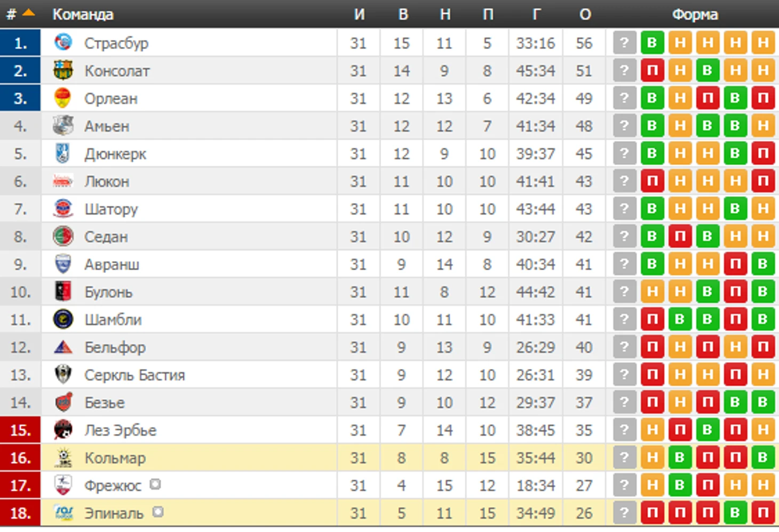The width and height of the screenshot is (779, 532).
Task: Click the small square icon next to Фрежюс
Action: [155, 485]
